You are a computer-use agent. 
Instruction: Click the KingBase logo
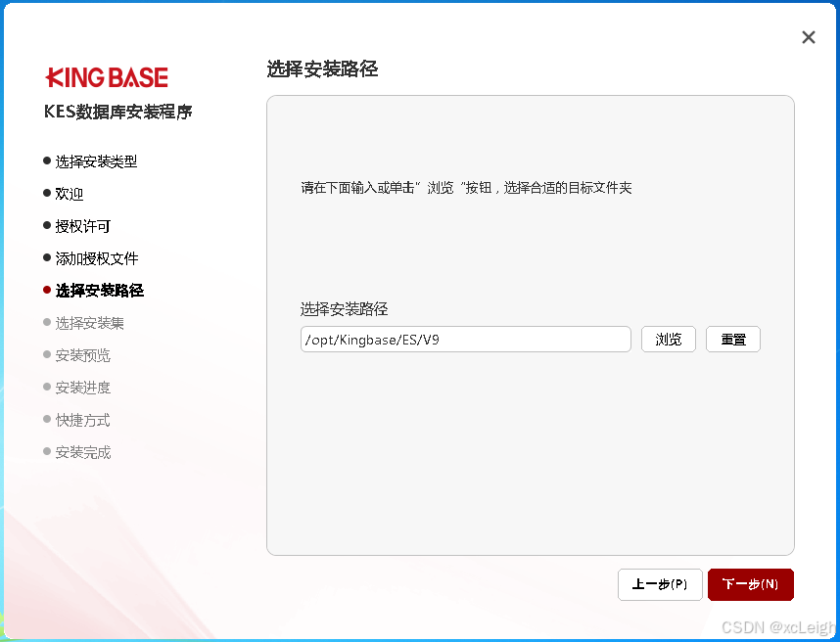[106, 76]
